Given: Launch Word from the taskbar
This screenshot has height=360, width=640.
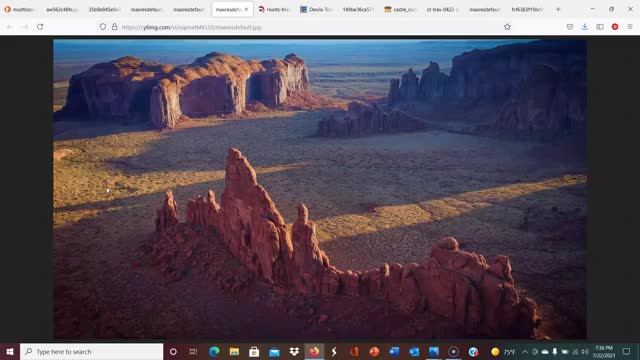Looking at the screenshot, I should [x=394, y=351].
